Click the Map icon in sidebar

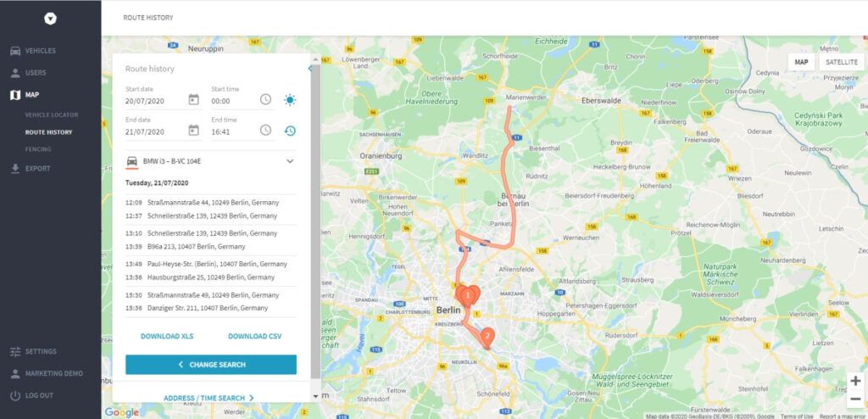pos(15,95)
